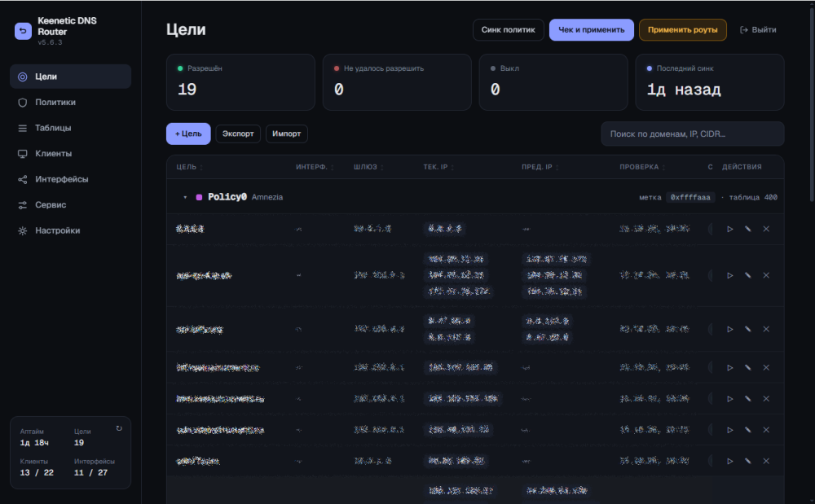Screen dimensions: 815x504
Task: Click the Последний синк value 1д назад
Action: click(684, 90)
